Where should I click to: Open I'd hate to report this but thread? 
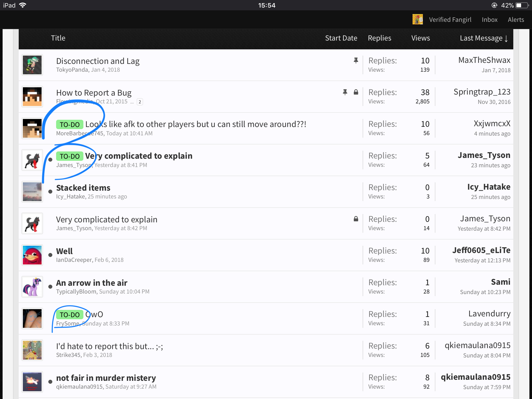coord(109,346)
